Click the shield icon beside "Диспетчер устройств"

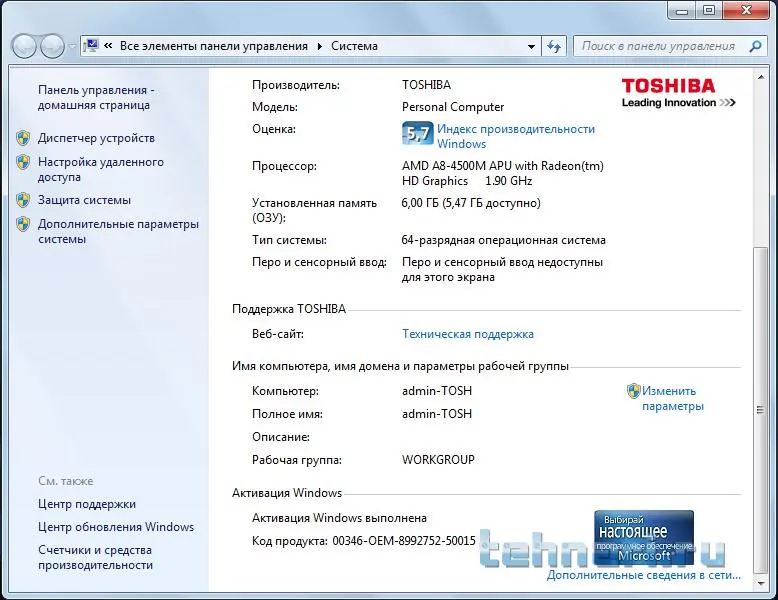coord(23,138)
